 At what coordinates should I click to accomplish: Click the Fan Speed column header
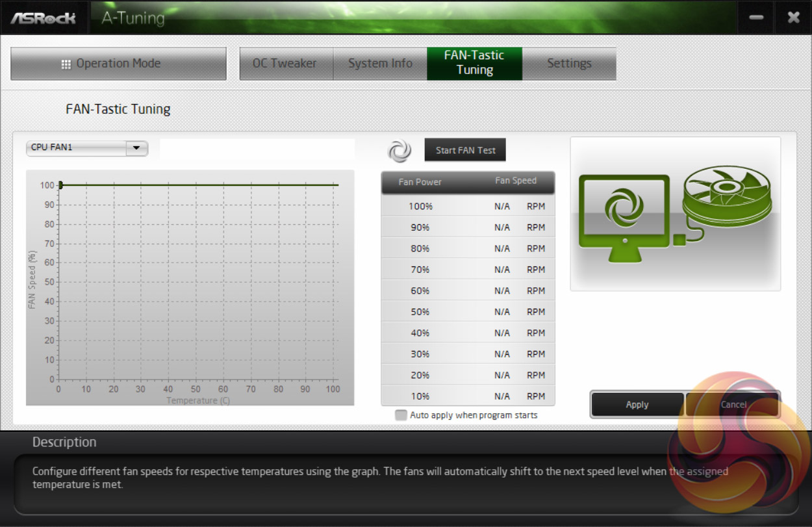pyautogui.click(x=516, y=181)
